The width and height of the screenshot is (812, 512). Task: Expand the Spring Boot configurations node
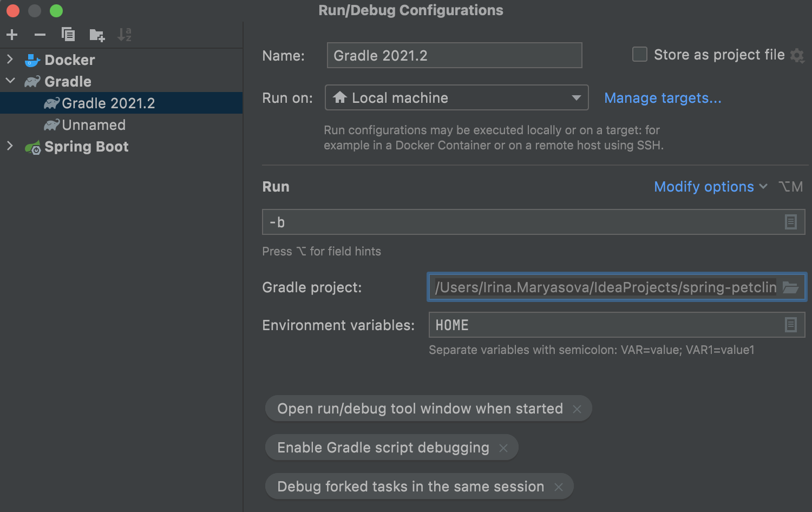coord(10,146)
